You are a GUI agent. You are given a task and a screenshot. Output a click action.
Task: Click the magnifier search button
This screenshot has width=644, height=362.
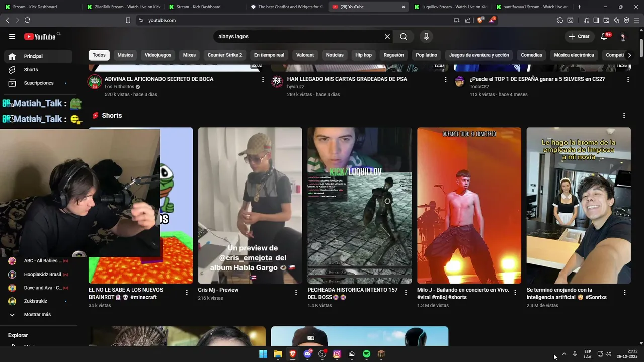coord(404,36)
